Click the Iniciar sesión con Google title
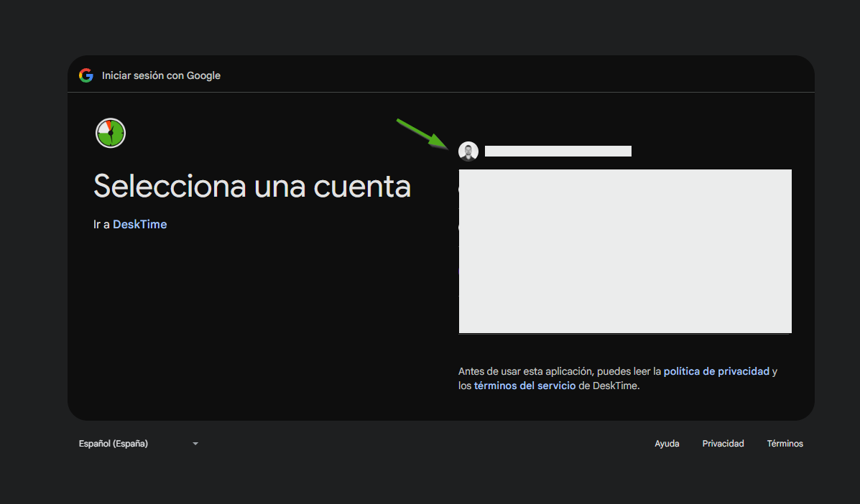The image size is (860, 504). tap(161, 75)
